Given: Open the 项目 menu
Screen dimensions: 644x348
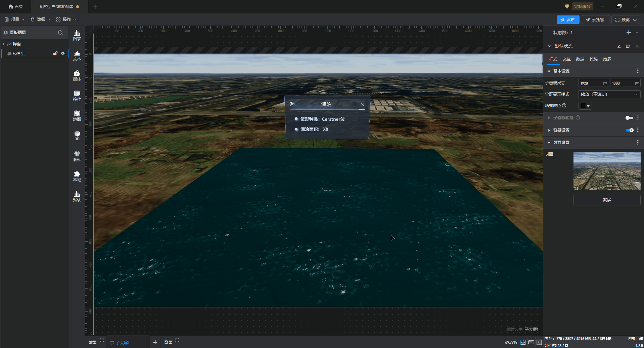Looking at the screenshot, I should (x=14, y=19).
